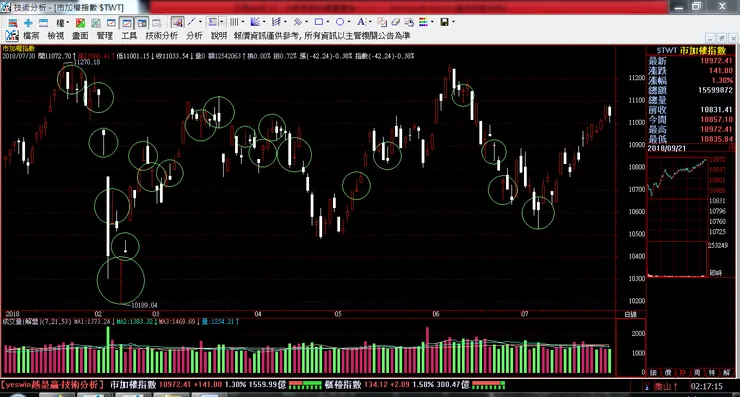Activate the text annotation tool
Viewport: 740px width, 397px height.
tap(361, 22)
